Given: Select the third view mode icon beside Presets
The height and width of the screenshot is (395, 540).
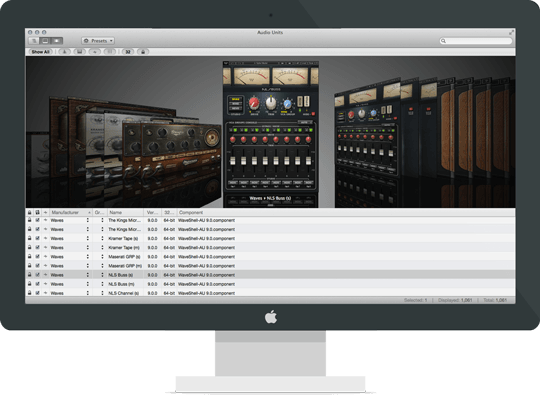Looking at the screenshot, I should (57, 41).
